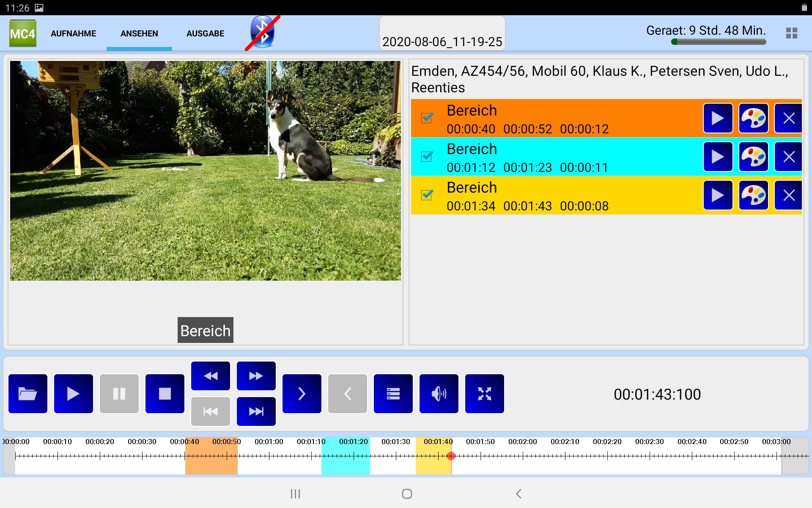Screen dimensions: 812x508
Task: Click the skip-to-previous button
Action: (211, 411)
